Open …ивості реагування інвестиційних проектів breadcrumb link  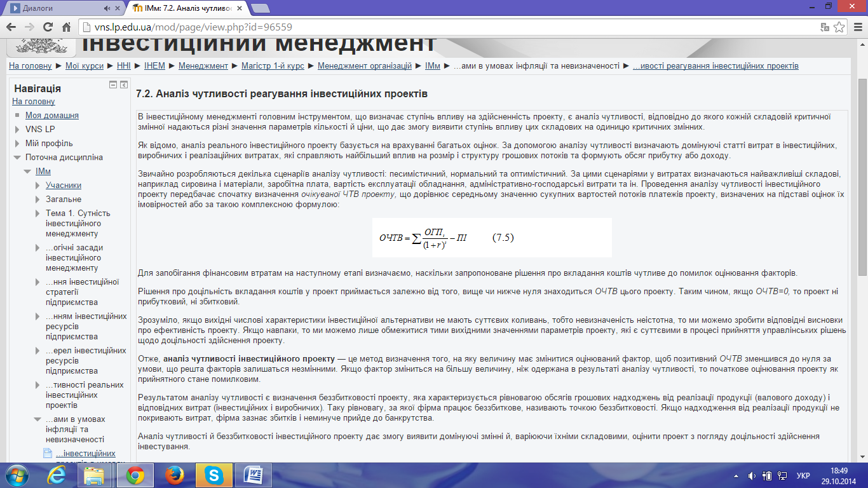(715, 66)
